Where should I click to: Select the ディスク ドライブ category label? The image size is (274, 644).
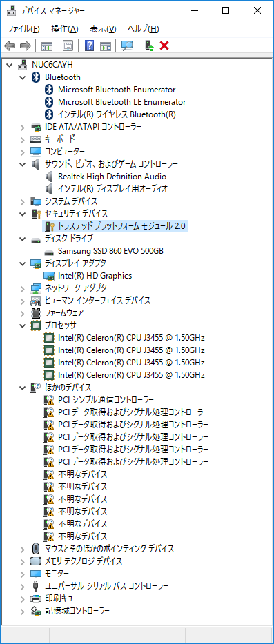click(x=69, y=239)
